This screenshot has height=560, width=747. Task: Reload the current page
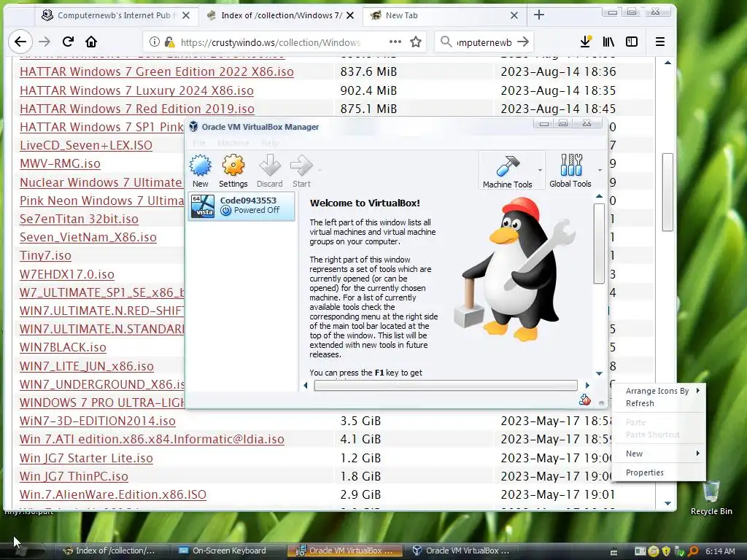tap(68, 42)
